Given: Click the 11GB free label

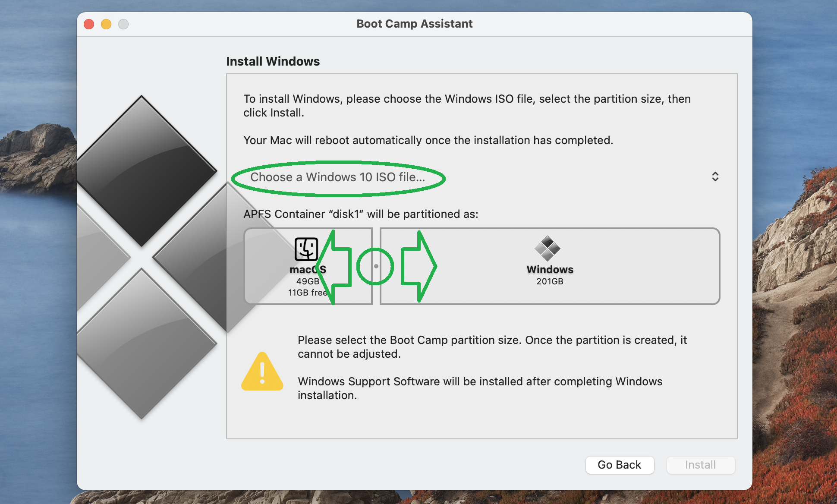Looking at the screenshot, I should point(308,293).
